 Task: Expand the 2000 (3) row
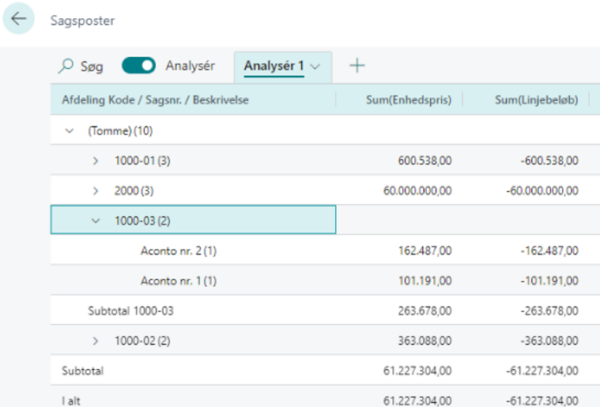(x=95, y=190)
